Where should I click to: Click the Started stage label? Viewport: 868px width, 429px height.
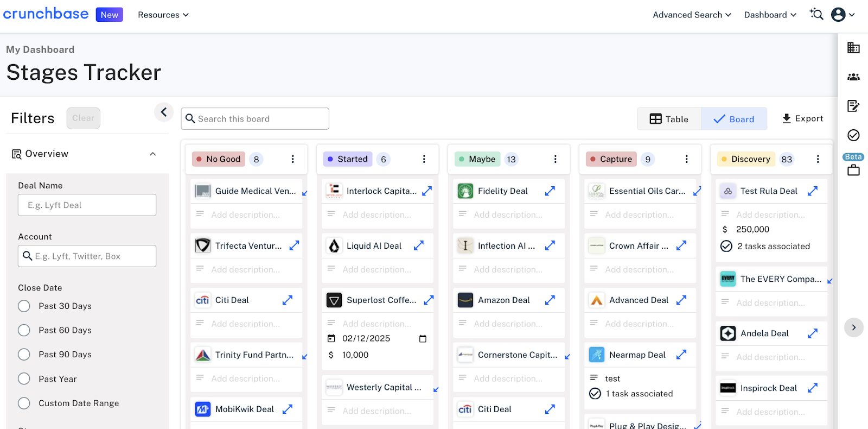pyautogui.click(x=348, y=159)
